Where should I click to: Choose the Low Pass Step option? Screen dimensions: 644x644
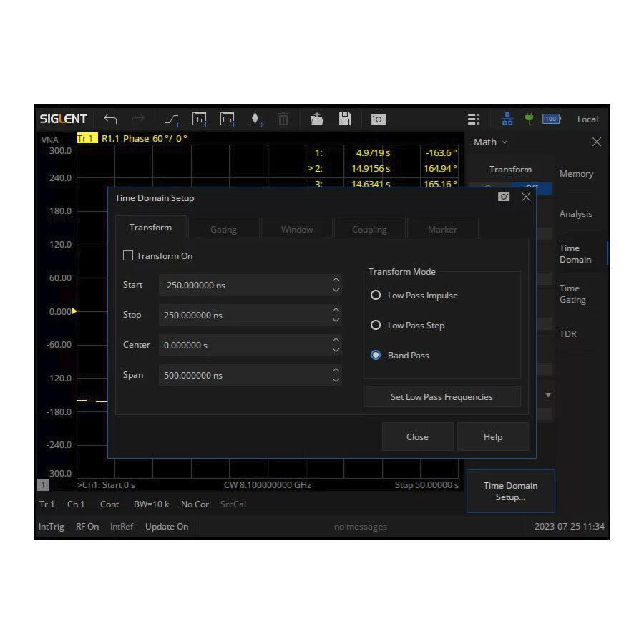coord(376,326)
